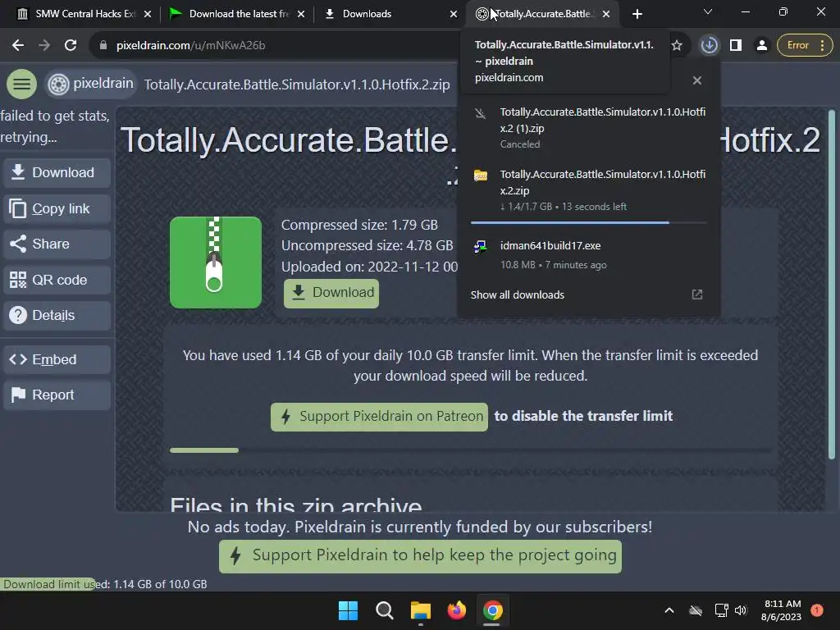Click the green Download button beside file info
The height and width of the screenshot is (630, 840).
tap(331, 293)
